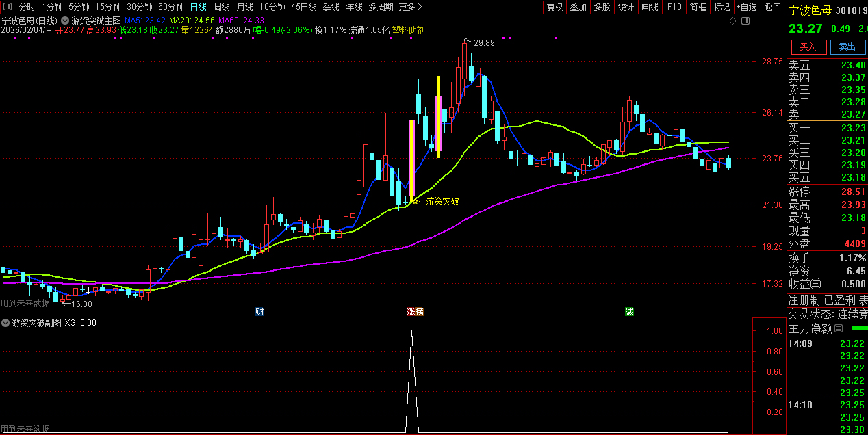Click the 减 event marker on the timeline
Viewport: 868px width, 435px height.
[x=628, y=312]
